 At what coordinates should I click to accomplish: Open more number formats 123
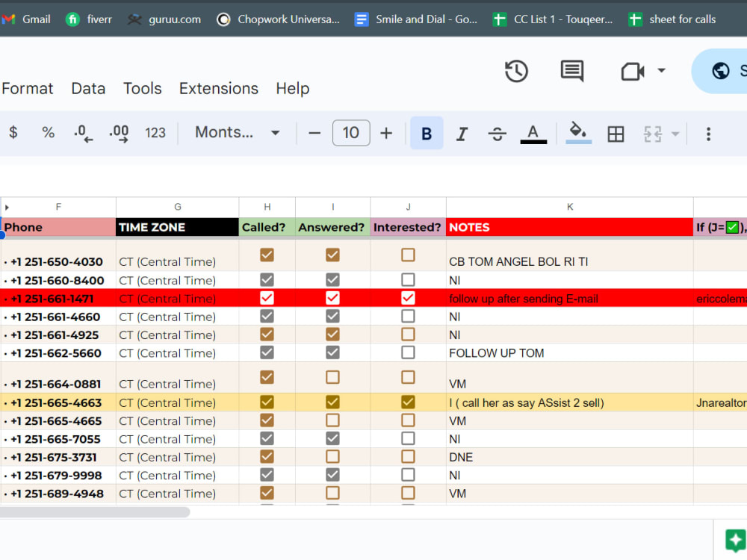155,133
